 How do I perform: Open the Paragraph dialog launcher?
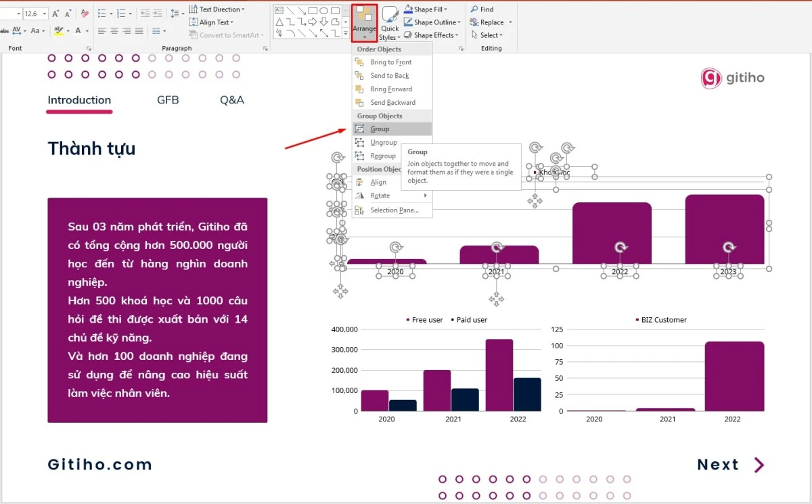265,49
